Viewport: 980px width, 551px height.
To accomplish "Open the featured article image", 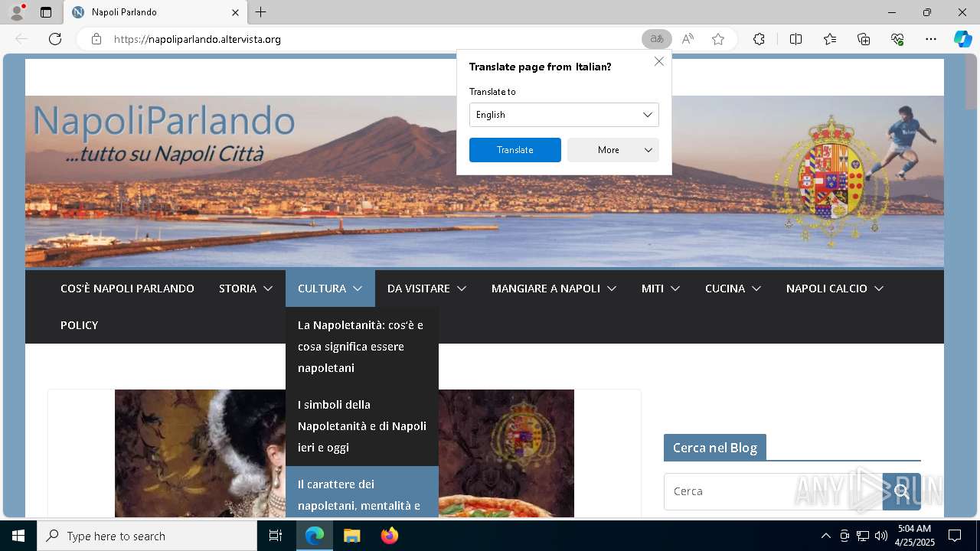I will click(x=345, y=453).
